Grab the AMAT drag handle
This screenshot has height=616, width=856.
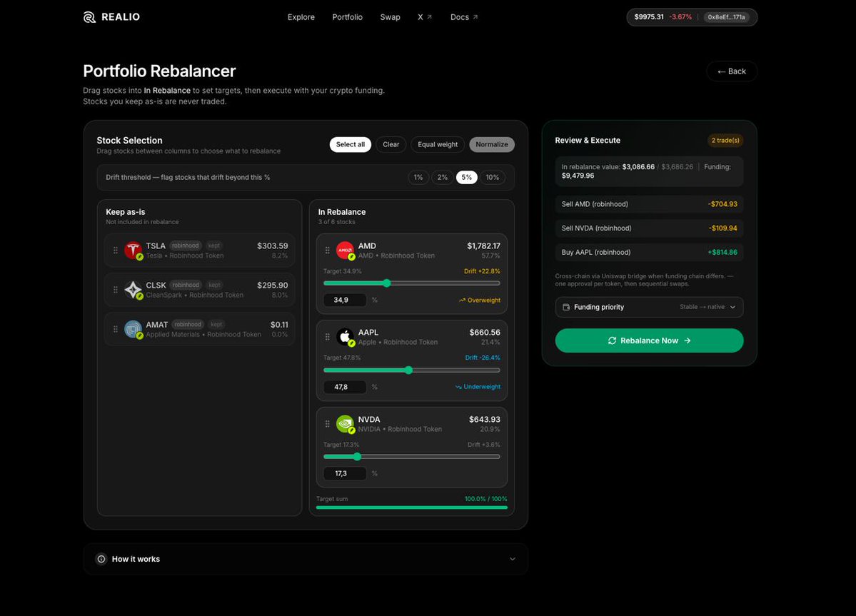(115, 329)
